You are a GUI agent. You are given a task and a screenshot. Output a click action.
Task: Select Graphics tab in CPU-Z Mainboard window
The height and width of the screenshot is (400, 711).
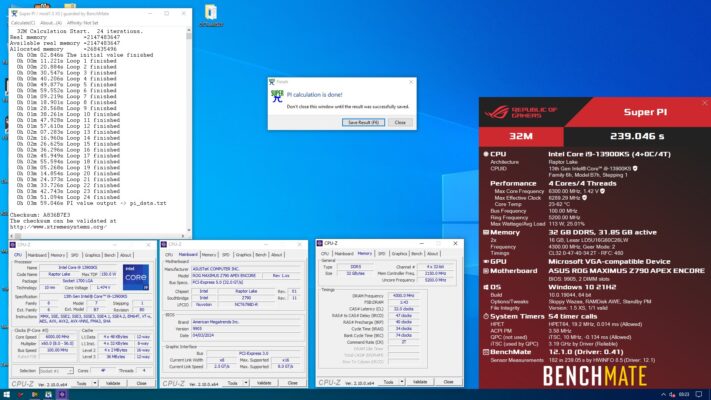[243, 255]
